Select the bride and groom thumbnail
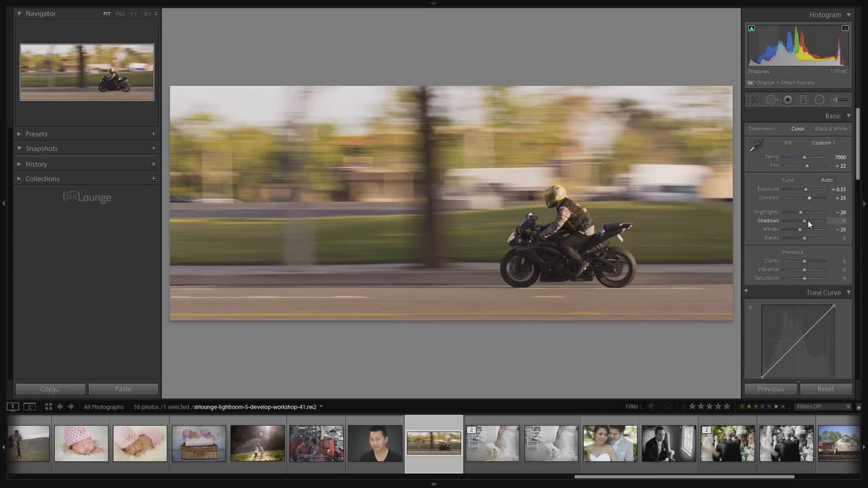This screenshot has height=488, width=868. pos(610,444)
